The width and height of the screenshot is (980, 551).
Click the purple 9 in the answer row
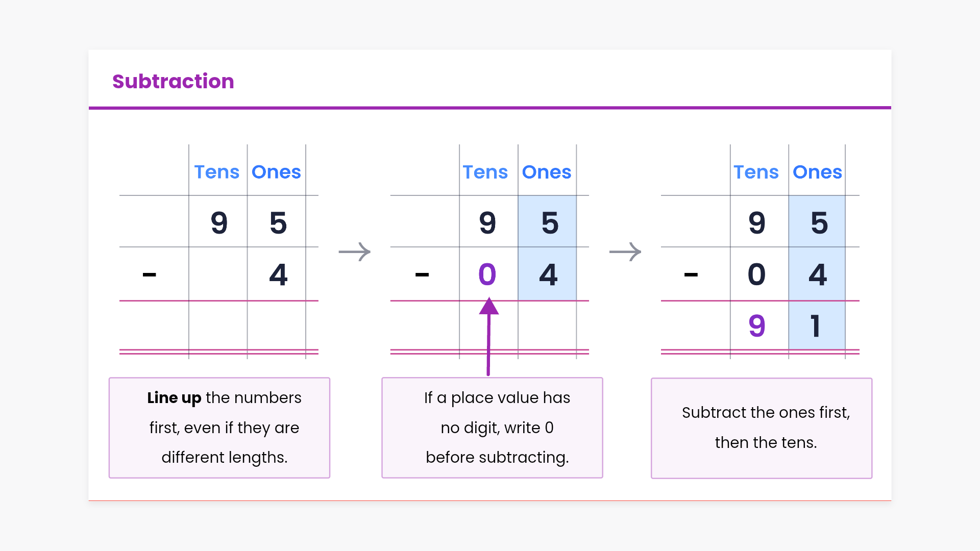[757, 326]
